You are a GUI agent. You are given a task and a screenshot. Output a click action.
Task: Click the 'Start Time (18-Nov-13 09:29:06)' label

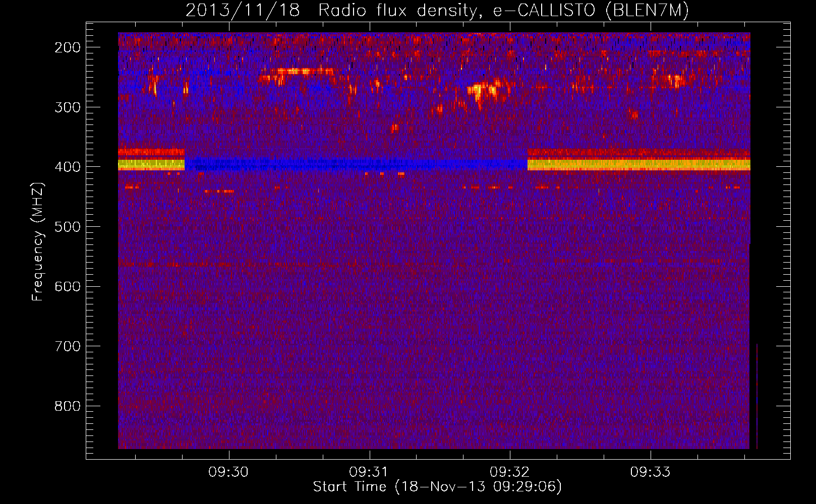tap(437, 487)
